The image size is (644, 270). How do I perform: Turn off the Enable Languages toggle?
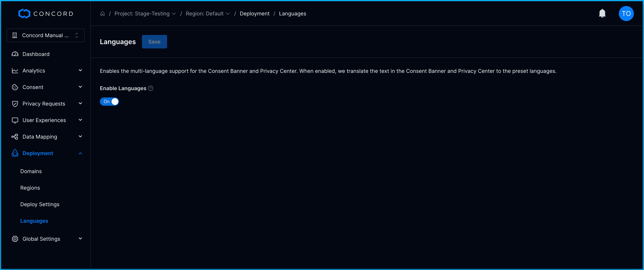(109, 102)
